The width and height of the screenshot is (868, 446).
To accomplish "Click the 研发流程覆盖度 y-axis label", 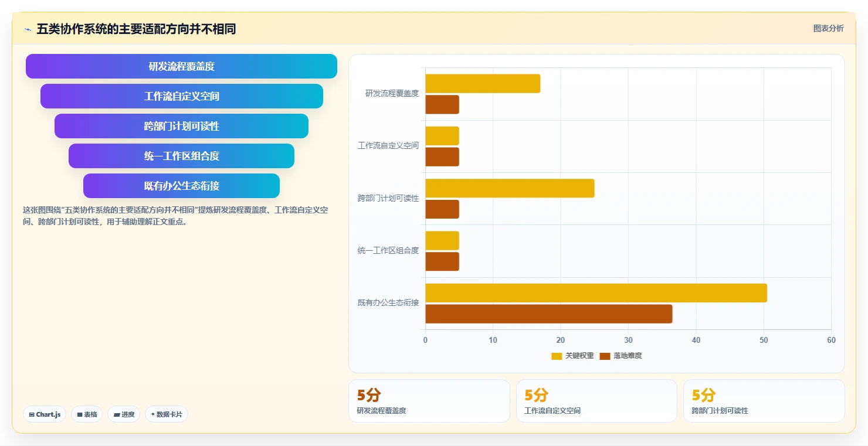I will coord(392,93).
